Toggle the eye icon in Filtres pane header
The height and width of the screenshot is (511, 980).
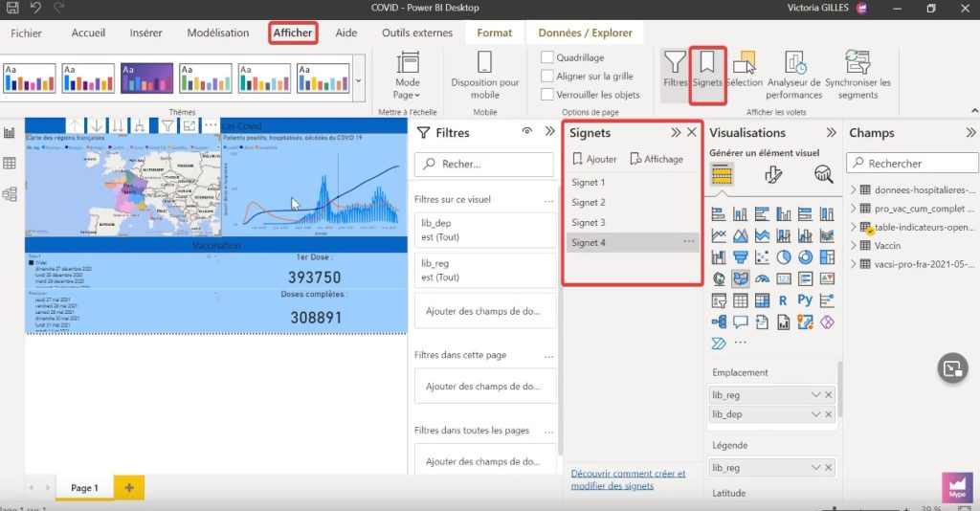coord(527,131)
